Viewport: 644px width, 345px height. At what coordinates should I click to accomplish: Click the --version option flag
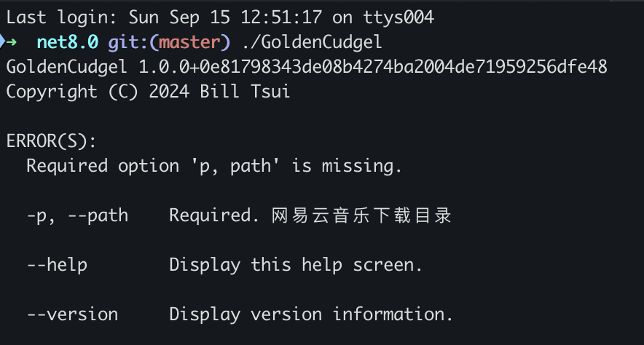[x=72, y=314]
